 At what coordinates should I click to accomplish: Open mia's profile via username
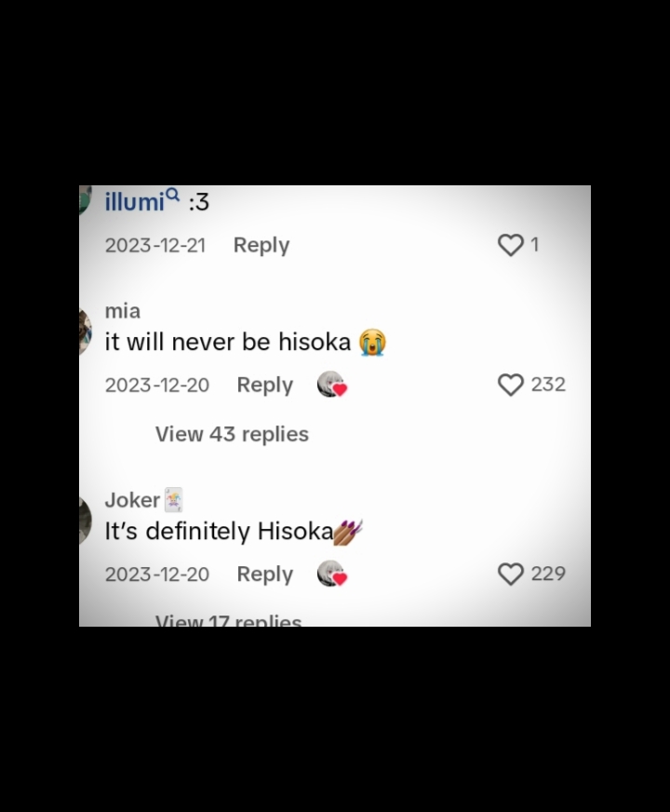123,311
